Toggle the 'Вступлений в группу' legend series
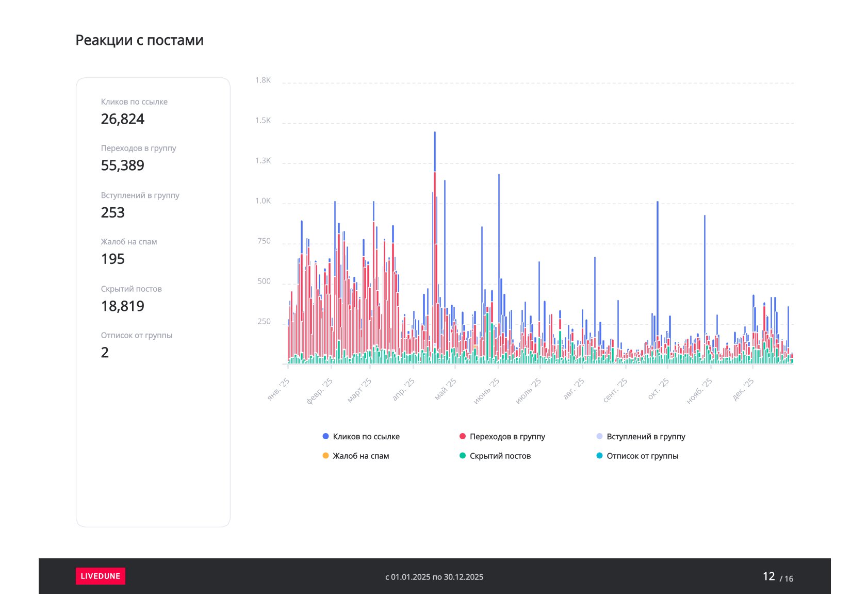 (x=645, y=437)
